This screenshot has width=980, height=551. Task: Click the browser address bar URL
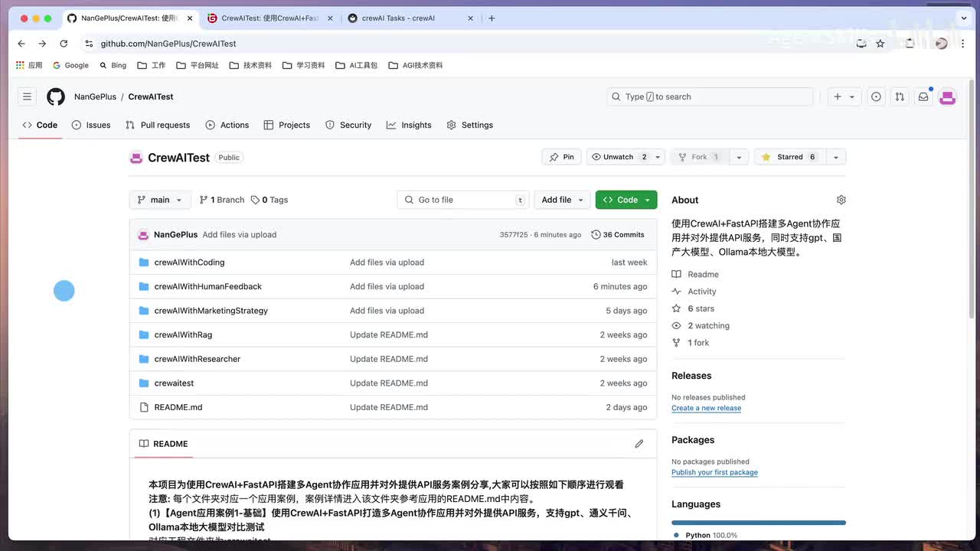point(168,44)
